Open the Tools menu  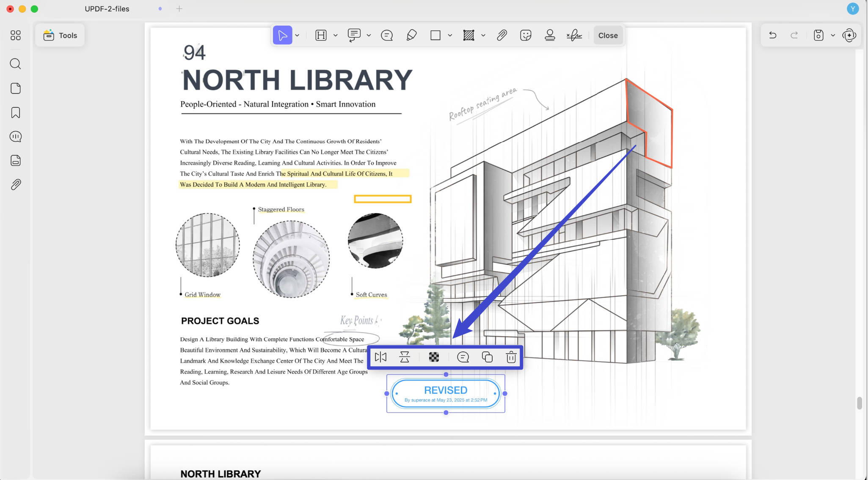click(x=60, y=36)
